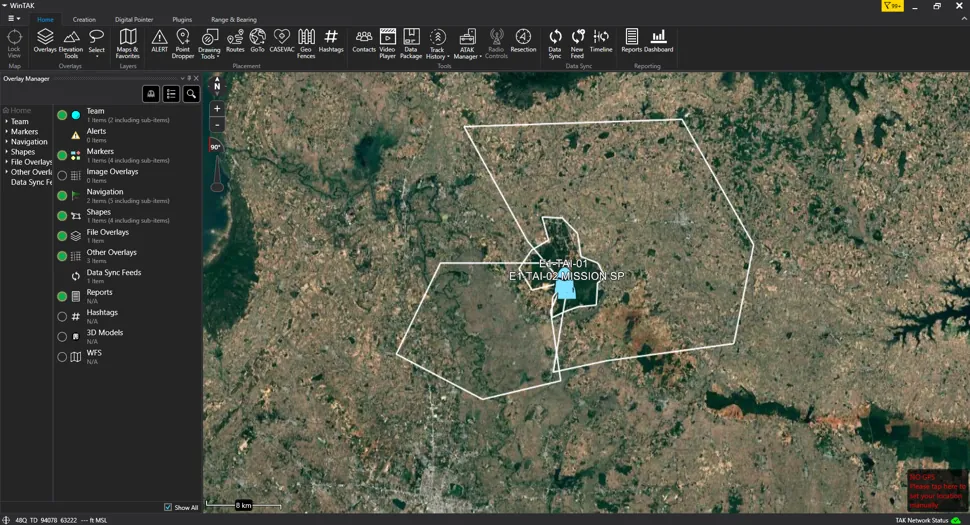Expand Shapes node in tree
Viewport: 970px width, 525px height.
coord(7,152)
